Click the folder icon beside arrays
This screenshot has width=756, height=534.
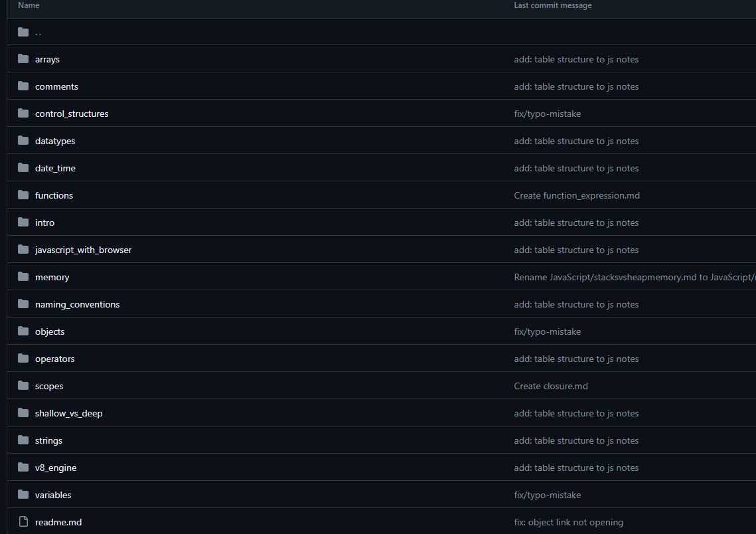point(23,59)
